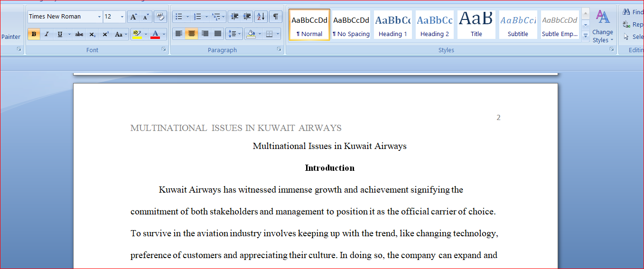Align the text left

(x=179, y=34)
